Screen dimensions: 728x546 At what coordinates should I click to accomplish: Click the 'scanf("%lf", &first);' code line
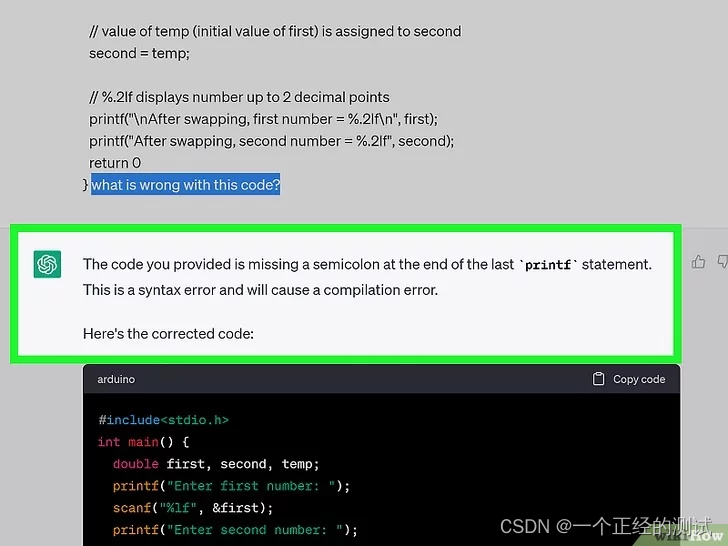193,507
